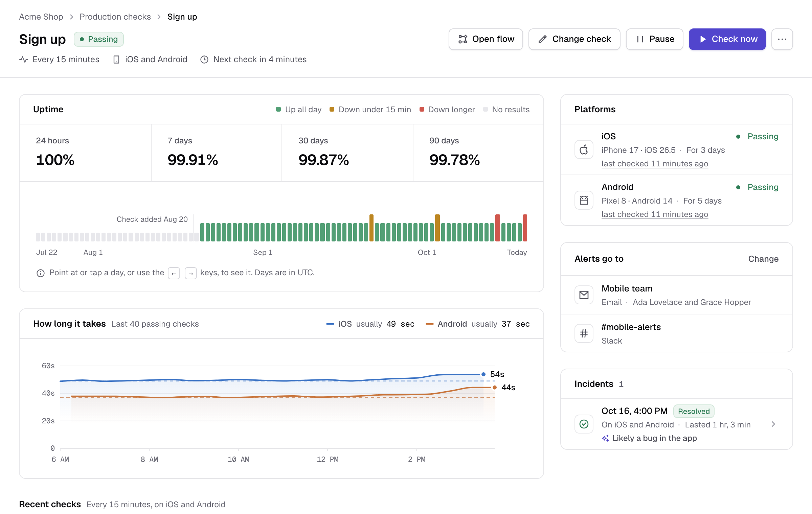Viewport: 812px width, 514px height.
Task: Open the flow with Open flow button
Action: [486, 39]
